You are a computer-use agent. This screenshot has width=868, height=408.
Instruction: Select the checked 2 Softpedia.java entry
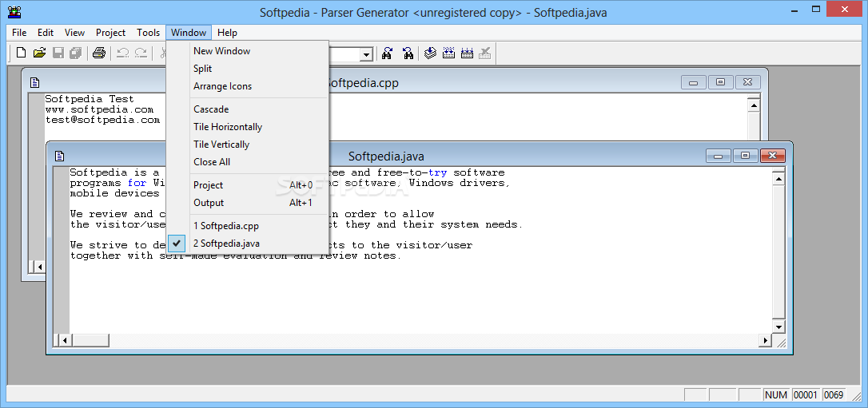[248, 244]
